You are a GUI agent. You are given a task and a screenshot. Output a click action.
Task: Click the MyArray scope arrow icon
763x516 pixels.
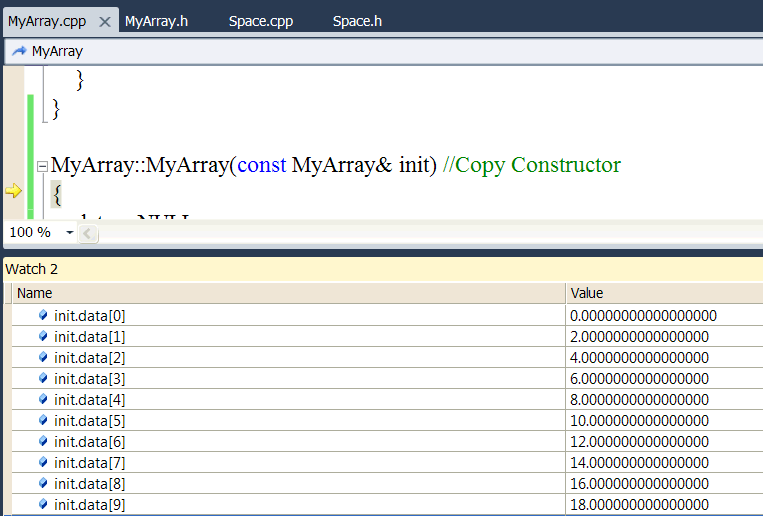(19, 51)
